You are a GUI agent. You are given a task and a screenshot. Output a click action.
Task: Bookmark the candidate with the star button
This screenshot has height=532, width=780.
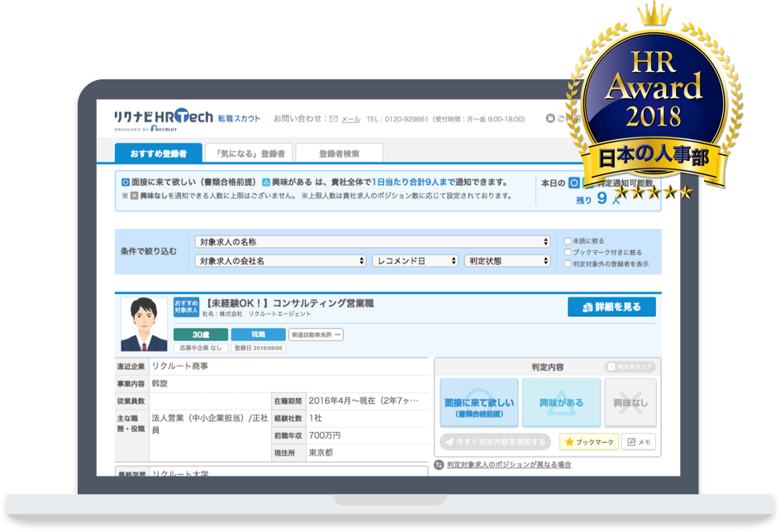pos(589,442)
